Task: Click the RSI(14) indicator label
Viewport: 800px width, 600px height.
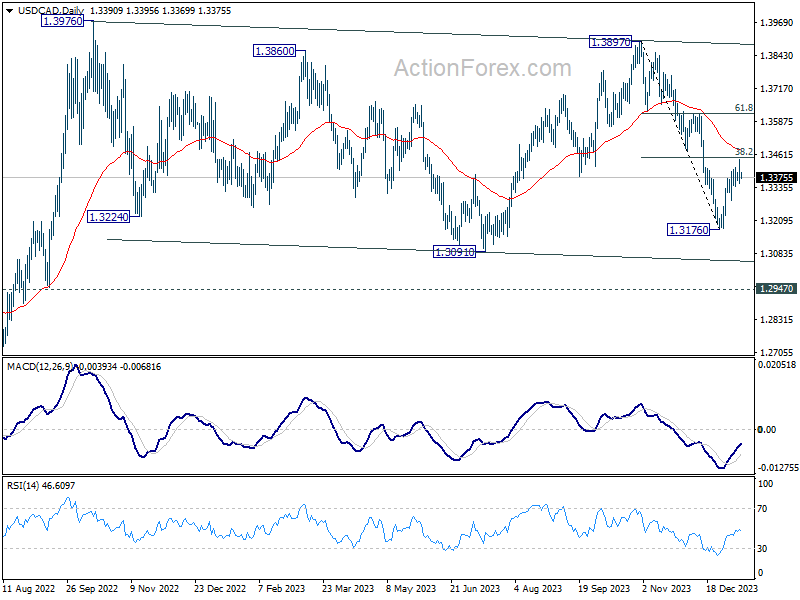Action: point(23,486)
